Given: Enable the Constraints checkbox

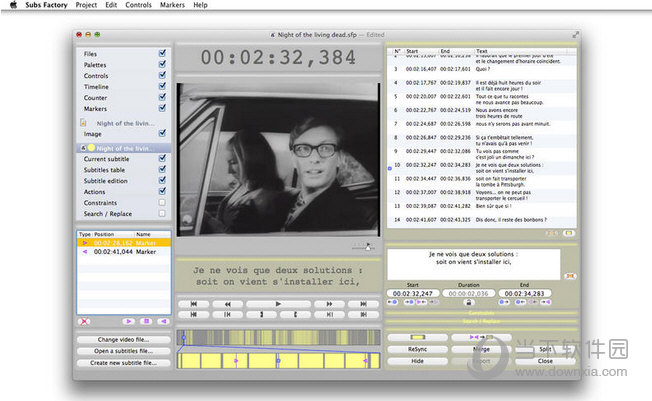Looking at the screenshot, I should pos(162,202).
